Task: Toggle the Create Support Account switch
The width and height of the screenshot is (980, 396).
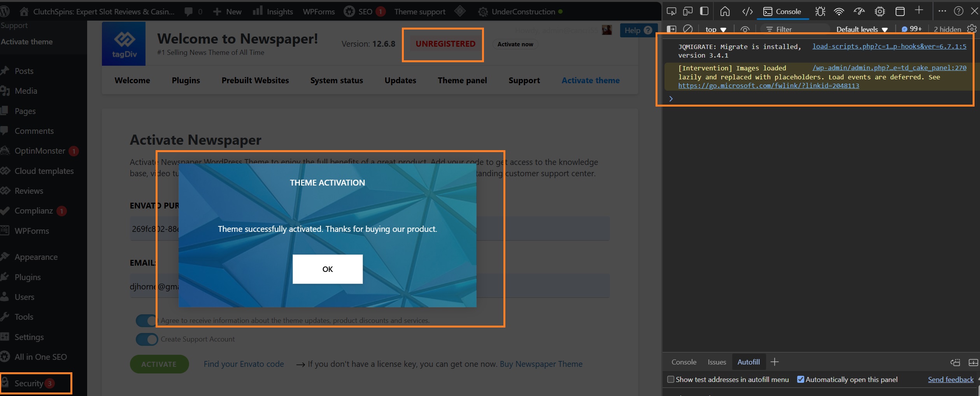Action: click(x=147, y=339)
